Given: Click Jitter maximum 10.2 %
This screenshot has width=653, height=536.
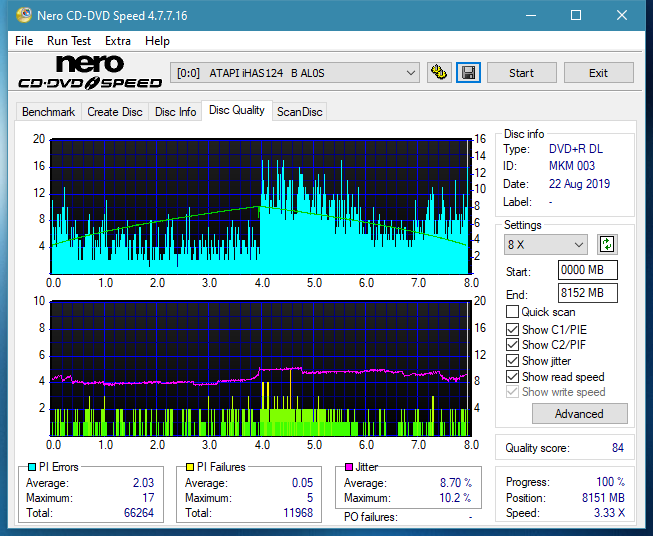Looking at the screenshot, I should pyautogui.click(x=455, y=498).
